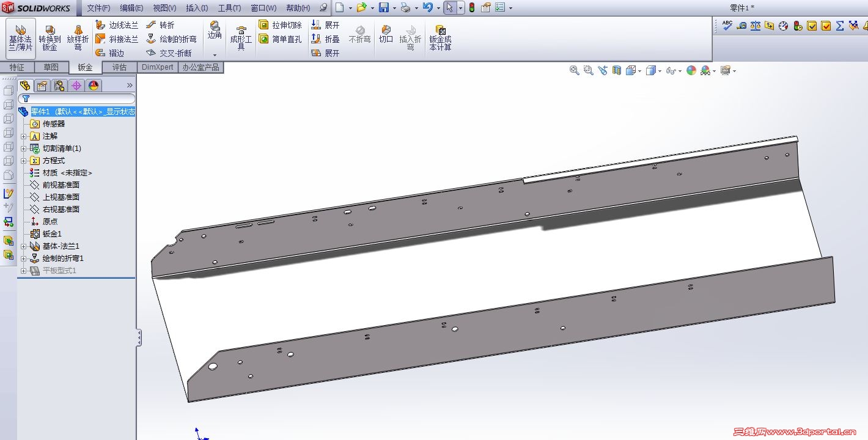Open the 窗口(W) menu
Image resolution: width=868 pixels, height=440 pixels.
coord(263,8)
